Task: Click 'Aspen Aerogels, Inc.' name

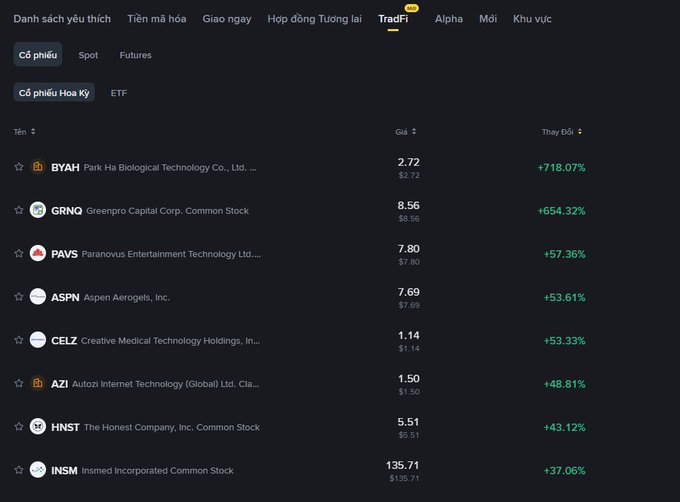Action: [127, 297]
